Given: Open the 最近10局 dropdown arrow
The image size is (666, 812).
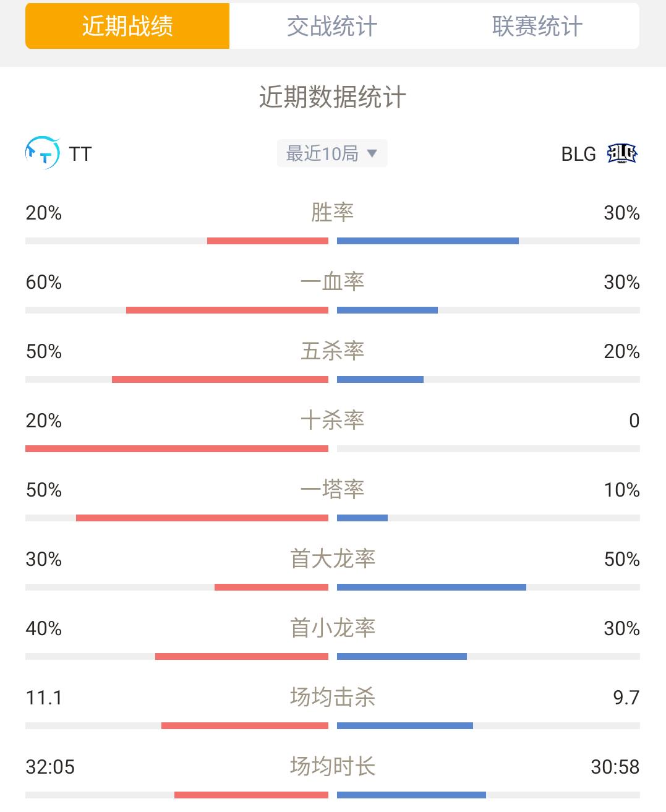Looking at the screenshot, I should 372,153.
